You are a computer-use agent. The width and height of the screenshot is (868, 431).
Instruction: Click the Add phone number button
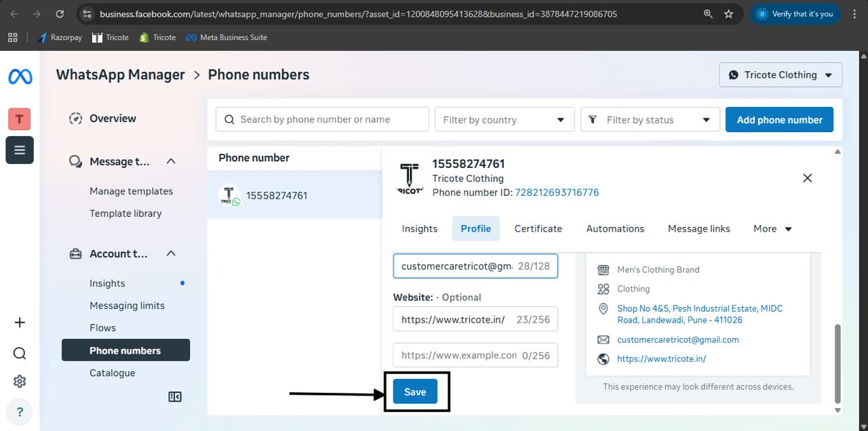pos(779,120)
